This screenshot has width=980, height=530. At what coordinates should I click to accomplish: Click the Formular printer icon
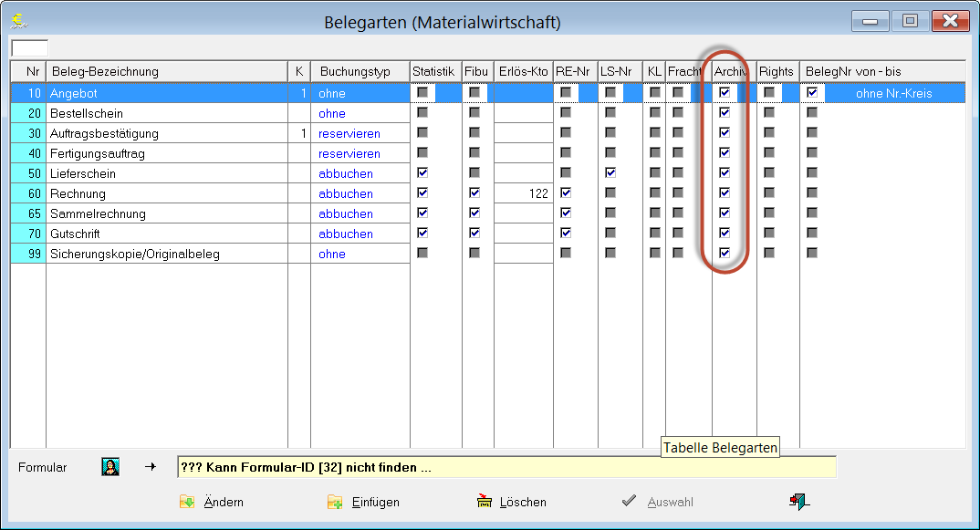[109, 466]
